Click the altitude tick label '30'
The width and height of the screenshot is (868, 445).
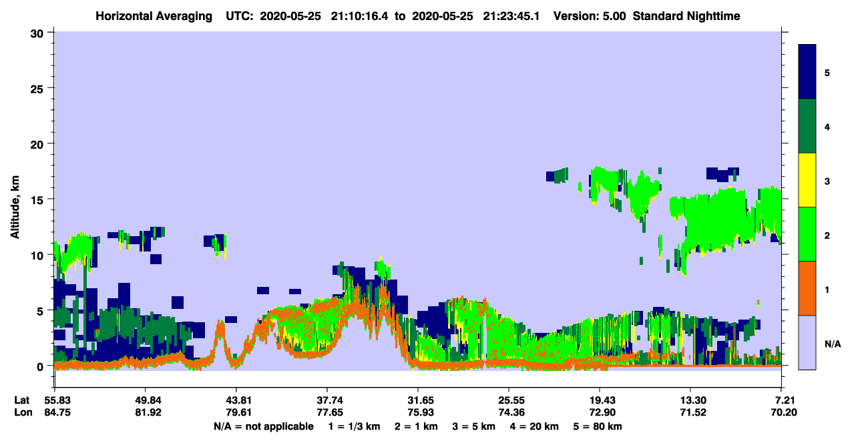(x=39, y=33)
